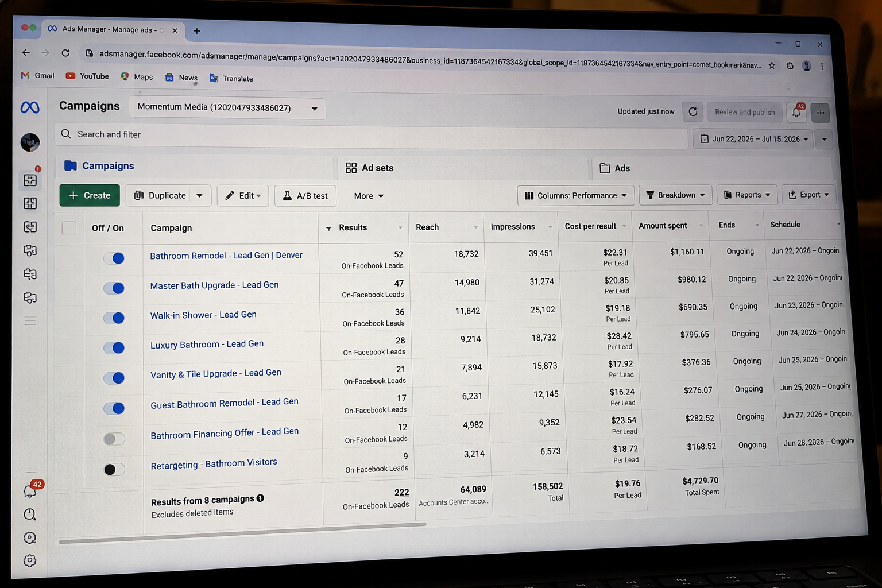The image size is (882, 588).
Task: Click the Meta logo in the sidebar
Action: (30, 107)
